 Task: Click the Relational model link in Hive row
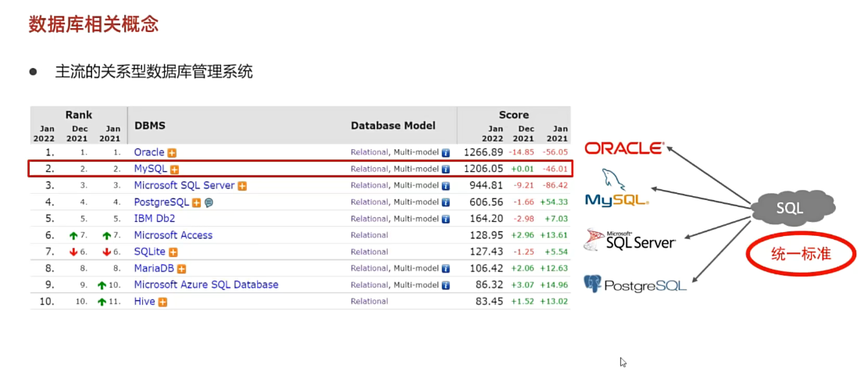(369, 302)
